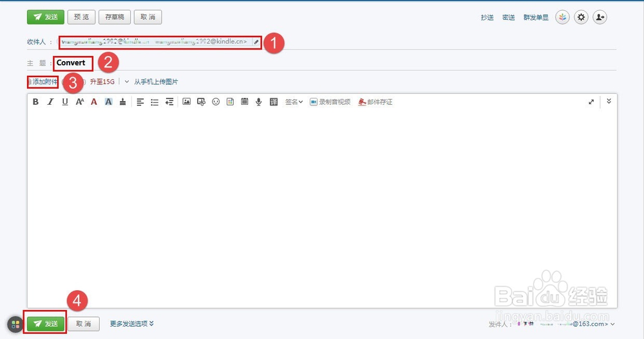The width and height of the screenshot is (644, 339).
Task: Open the signature (签名) dropdown
Action: coord(294,102)
